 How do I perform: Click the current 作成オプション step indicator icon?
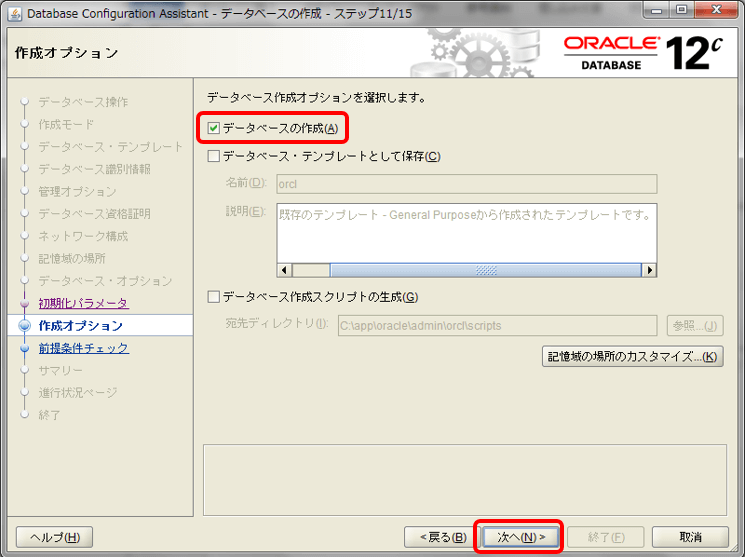[24, 326]
